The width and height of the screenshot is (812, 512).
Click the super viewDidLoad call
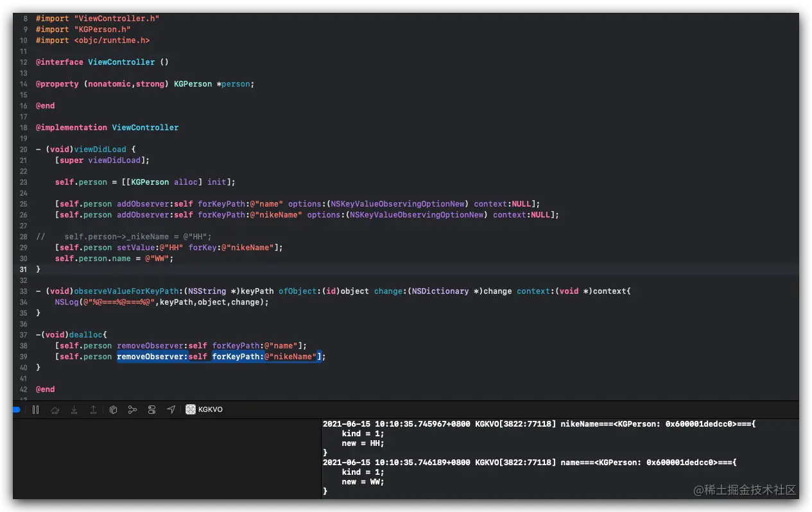click(x=102, y=160)
